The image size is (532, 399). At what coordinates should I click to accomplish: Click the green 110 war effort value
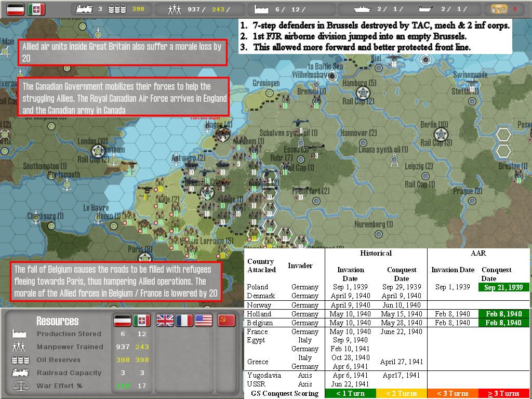coord(123,386)
